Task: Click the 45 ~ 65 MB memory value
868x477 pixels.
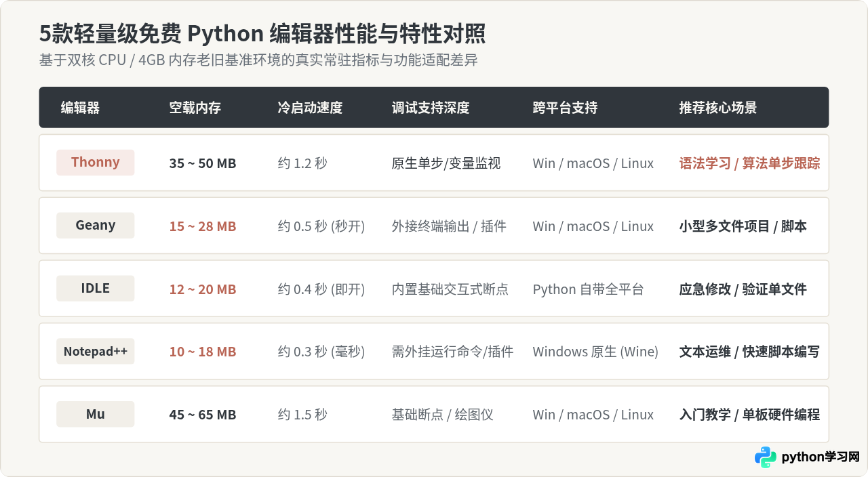Action: (x=203, y=415)
